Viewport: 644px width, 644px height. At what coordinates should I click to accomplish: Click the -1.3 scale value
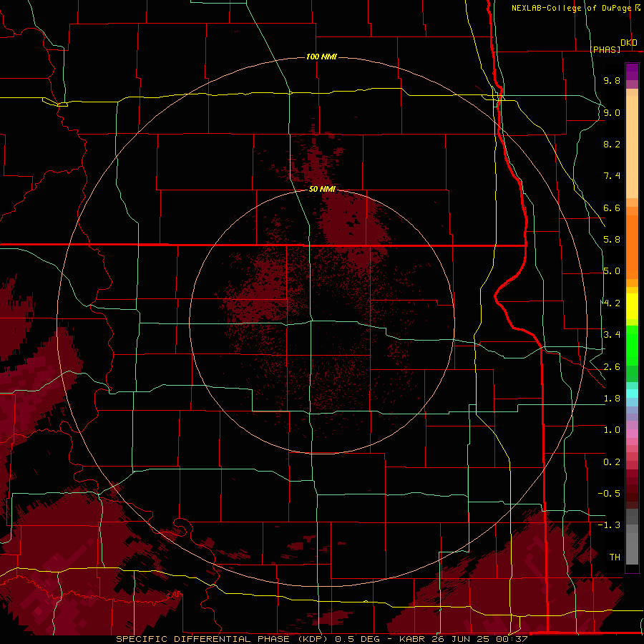[609, 525]
